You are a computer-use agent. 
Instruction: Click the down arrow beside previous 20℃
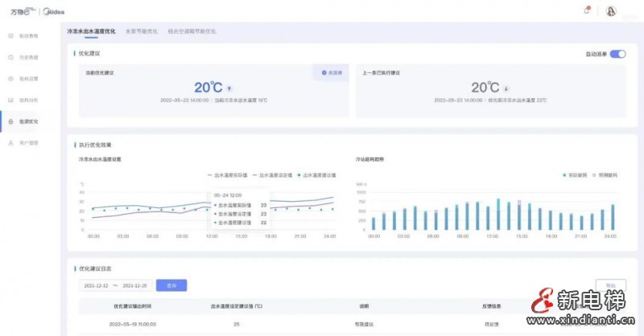click(x=506, y=88)
